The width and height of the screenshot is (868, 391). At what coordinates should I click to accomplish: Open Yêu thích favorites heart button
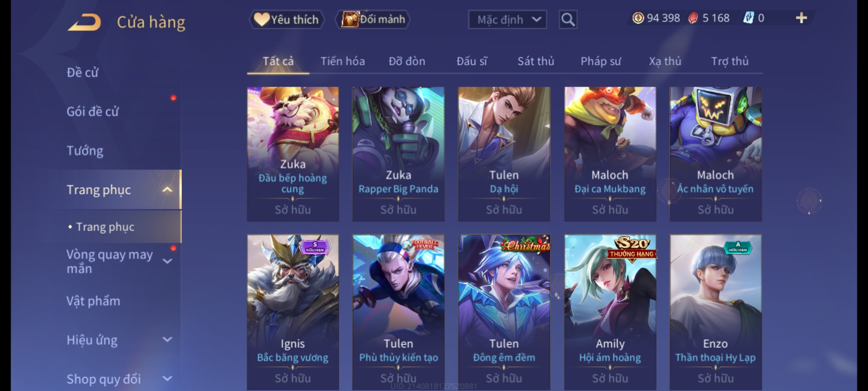point(287,20)
